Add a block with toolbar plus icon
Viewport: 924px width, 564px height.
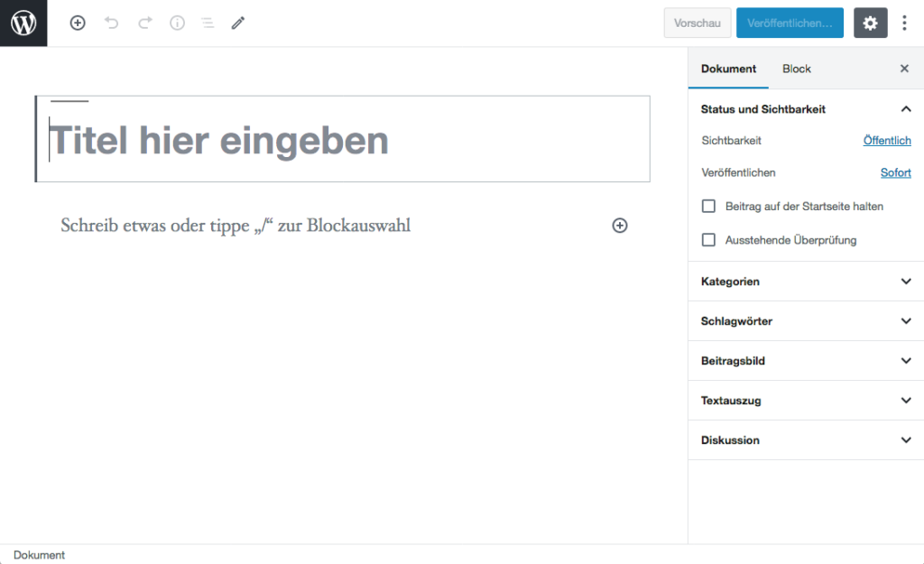point(78,23)
